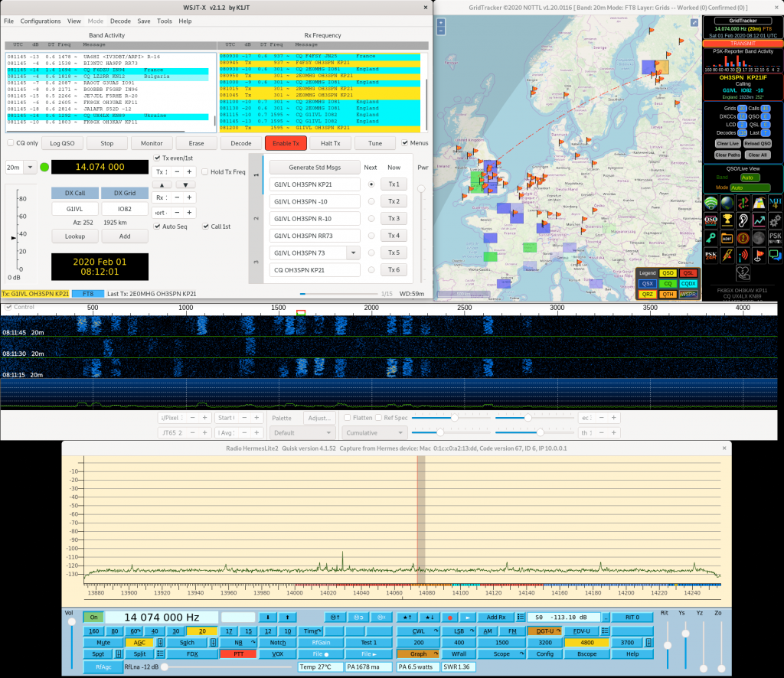Toggle the Auto Seq checkbox
This screenshot has height=678, width=784.
(157, 227)
